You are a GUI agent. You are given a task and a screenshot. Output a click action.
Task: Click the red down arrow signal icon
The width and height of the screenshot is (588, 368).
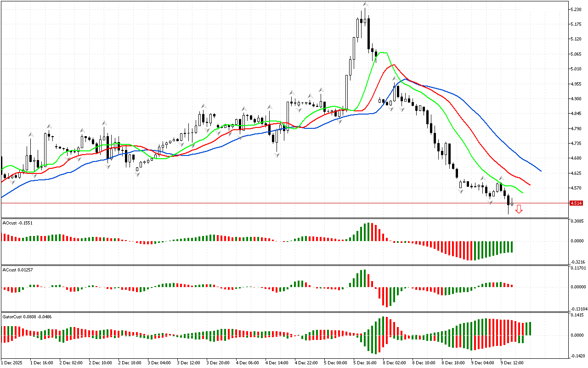click(519, 209)
